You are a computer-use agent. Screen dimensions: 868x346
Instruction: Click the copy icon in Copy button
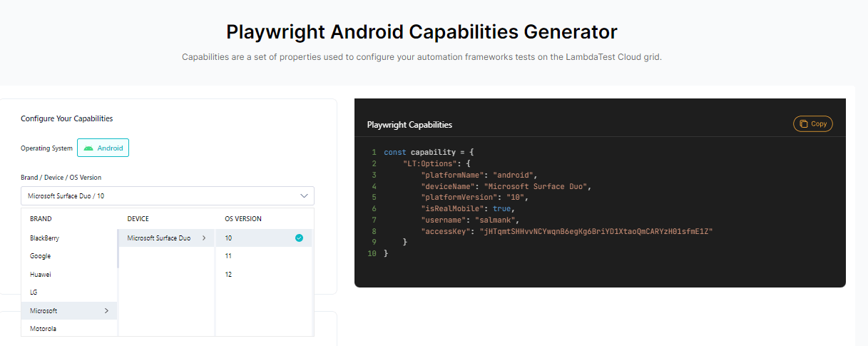(x=803, y=123)
